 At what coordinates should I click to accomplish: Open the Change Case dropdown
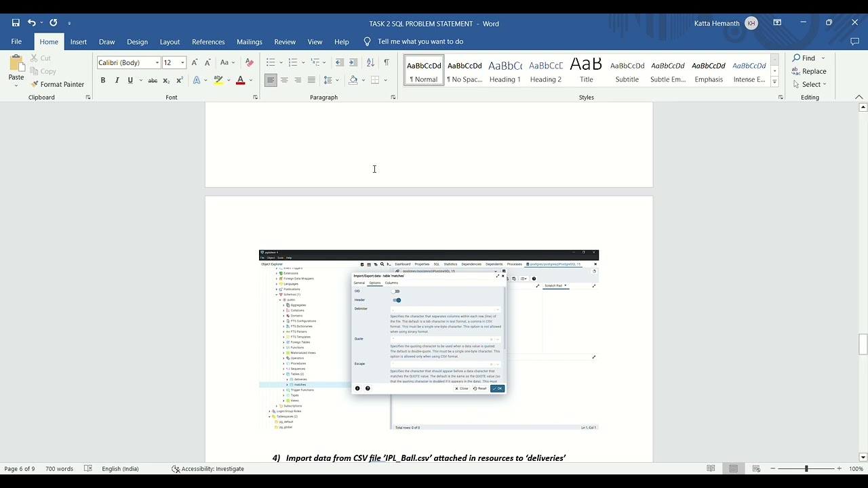pos(227,62)
